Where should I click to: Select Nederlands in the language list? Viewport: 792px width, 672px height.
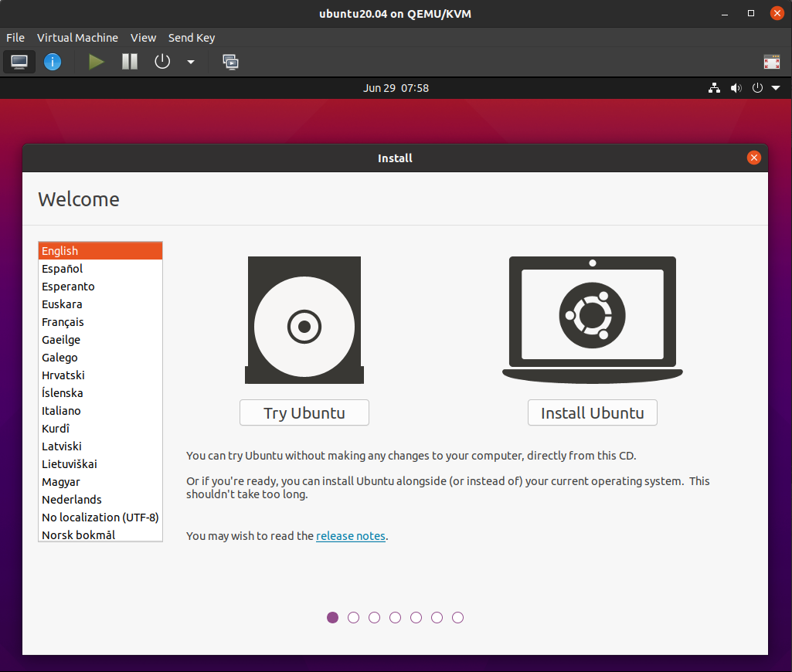click(x=100, y=499)
